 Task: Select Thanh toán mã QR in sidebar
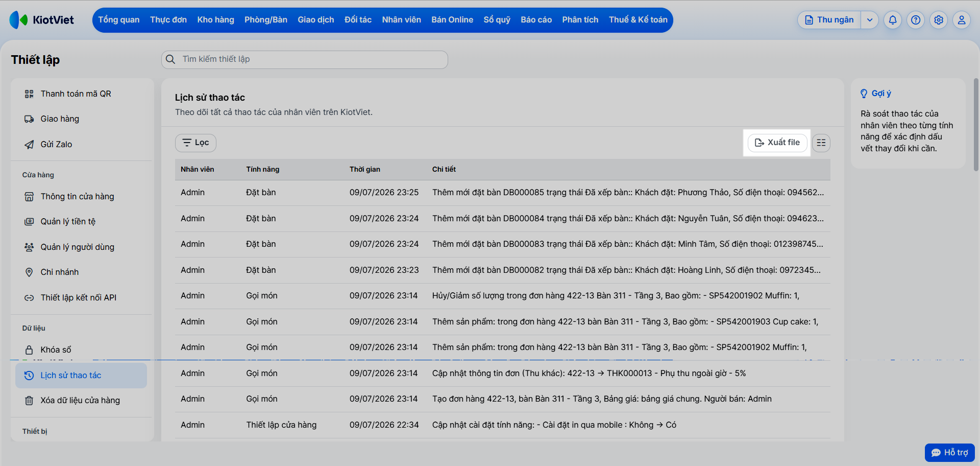click(x=81, y=94)
